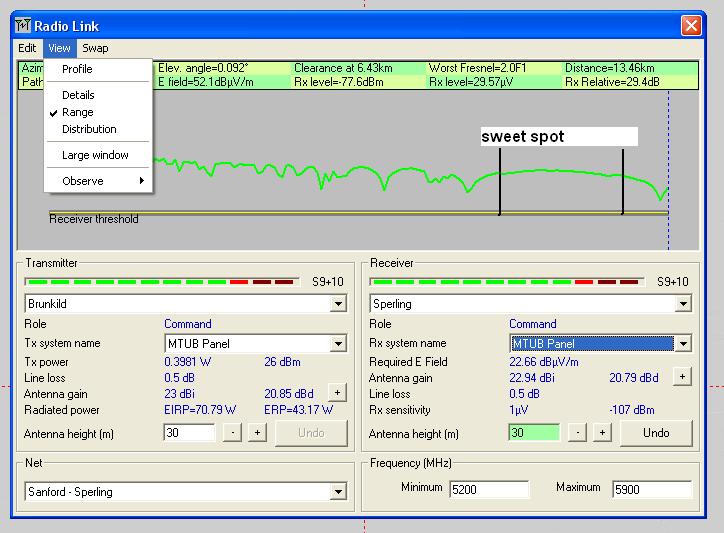Screen dimensions: 724x533
Task: Close the Radio Link window
Action: click(690, 26)
